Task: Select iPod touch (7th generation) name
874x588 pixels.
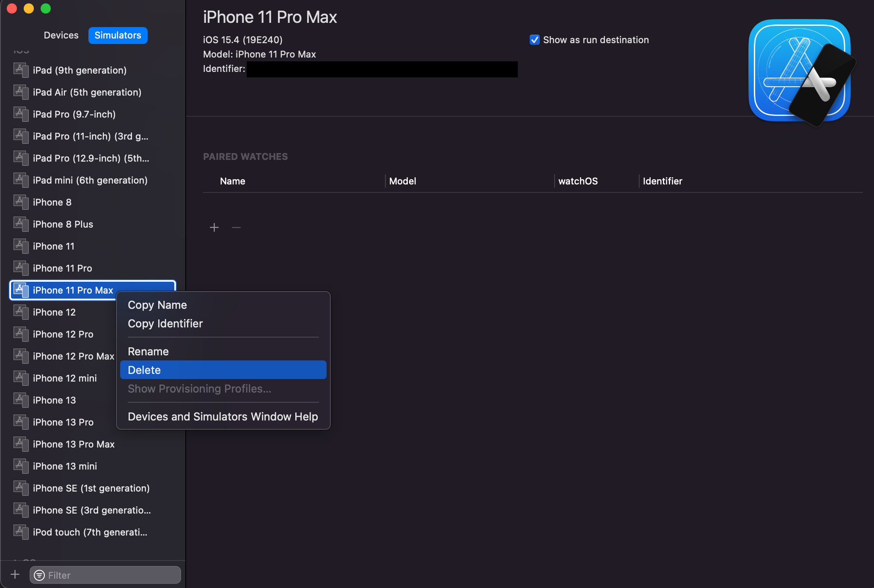Action: tap(90, 532)
